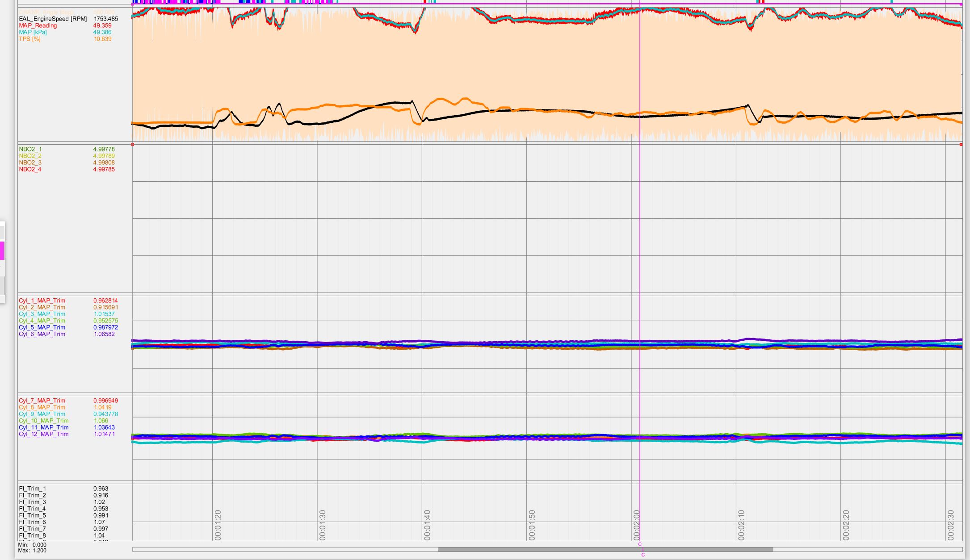Click the MAP [kPa] channel label

(x=32, y=32)
